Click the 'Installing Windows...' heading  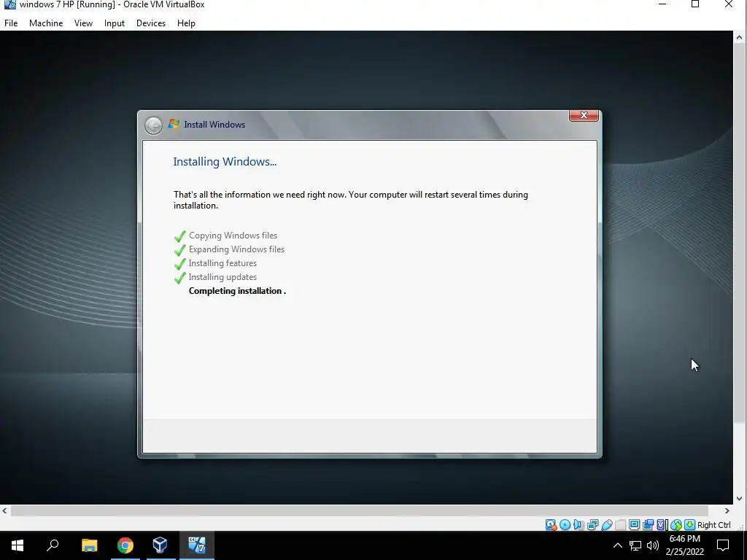point(225,161)
